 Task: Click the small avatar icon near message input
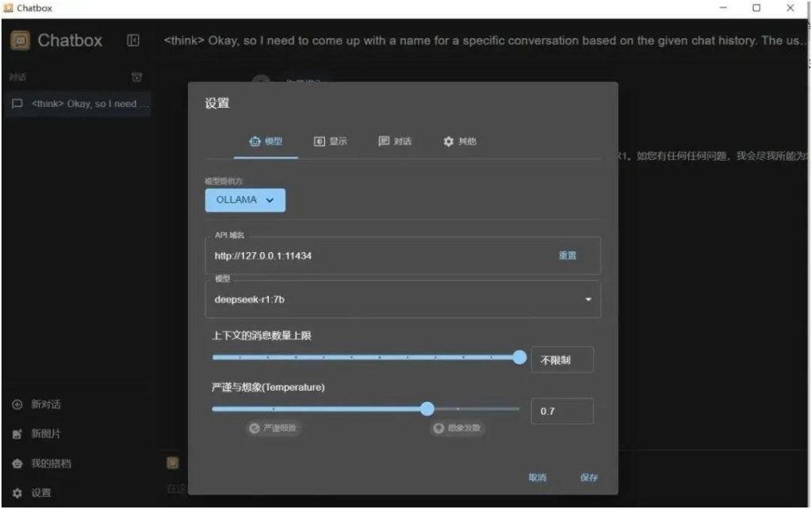click(x=172, y=463)
